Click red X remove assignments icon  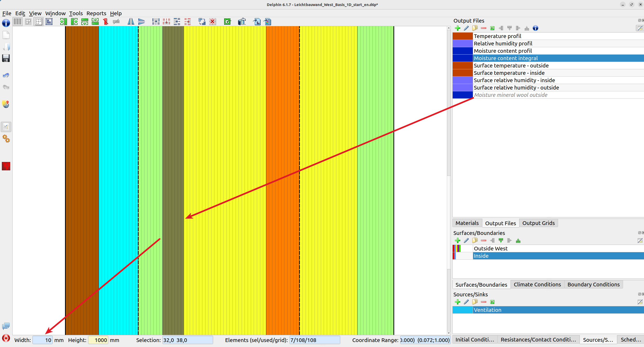(x=213, y=22)
